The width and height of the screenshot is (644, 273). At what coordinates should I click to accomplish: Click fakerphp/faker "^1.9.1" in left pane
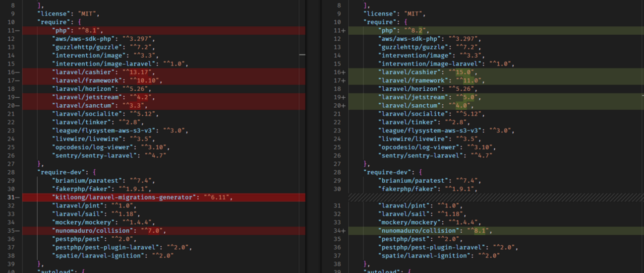pos(102,189)
